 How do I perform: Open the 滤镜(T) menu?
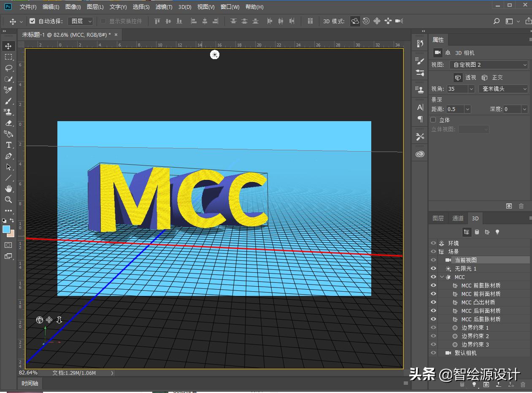point(164,7)
